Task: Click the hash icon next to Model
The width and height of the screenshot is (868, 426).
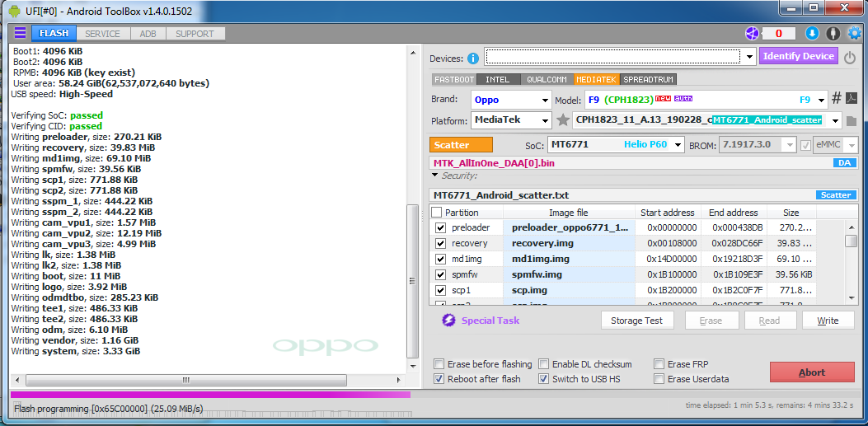Action: pyautogui.click(x=837, y=99)
